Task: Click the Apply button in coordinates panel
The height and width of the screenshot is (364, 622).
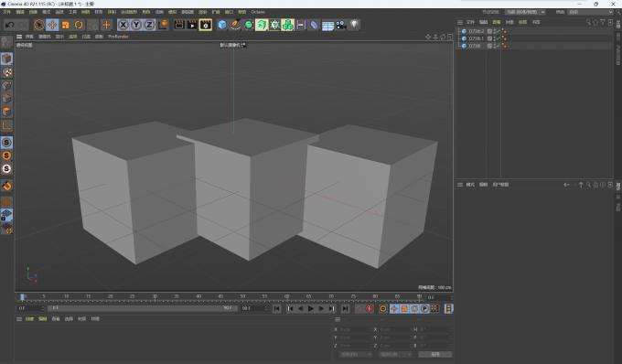Action: tap(435, 355)
